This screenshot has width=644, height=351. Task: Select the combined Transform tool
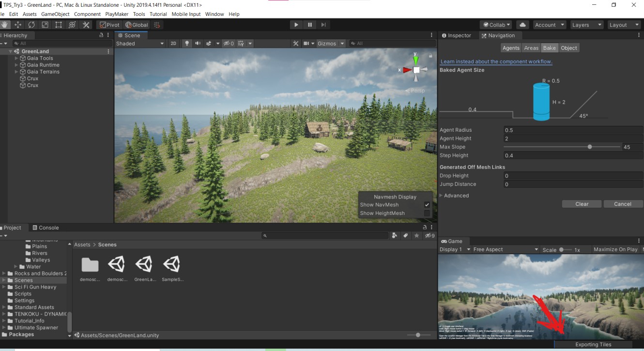point(72,25)
